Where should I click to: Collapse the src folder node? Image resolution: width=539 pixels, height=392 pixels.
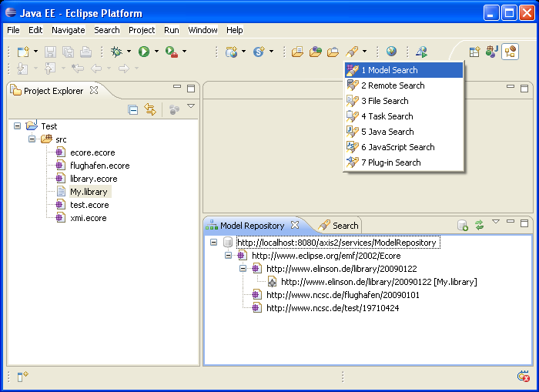coord(32,139)
